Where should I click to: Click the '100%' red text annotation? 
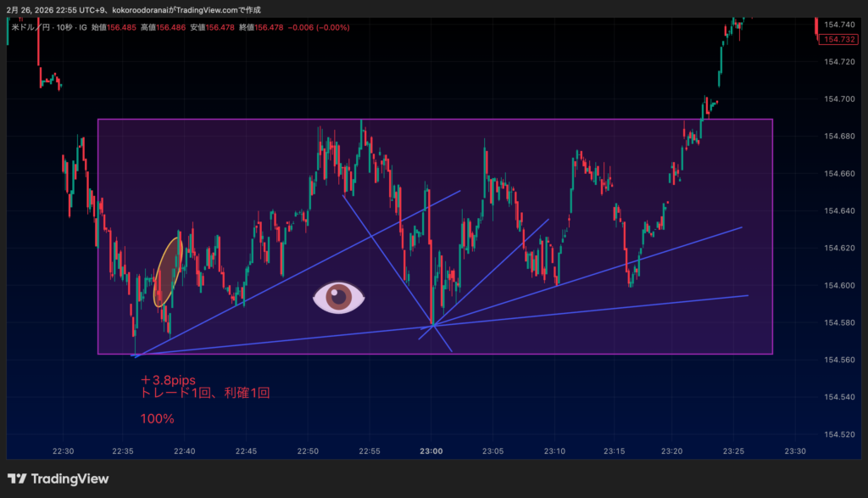[x=158, y=419]
